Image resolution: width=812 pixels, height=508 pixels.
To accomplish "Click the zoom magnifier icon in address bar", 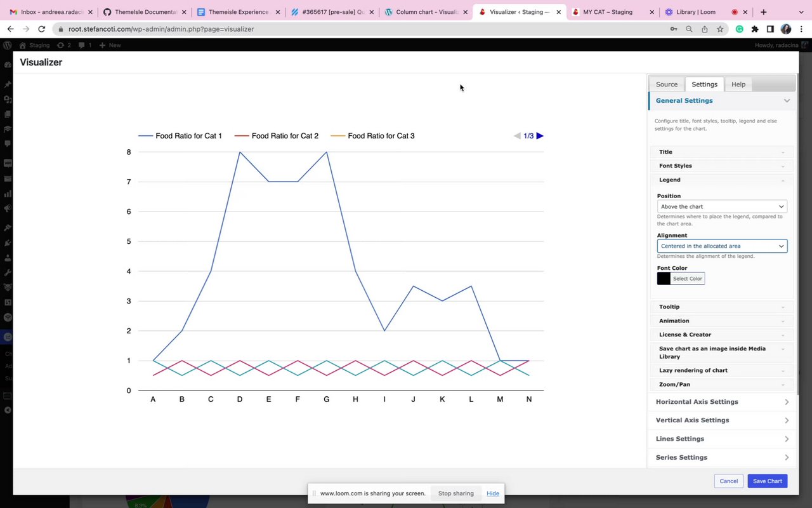I will (689, 29).
